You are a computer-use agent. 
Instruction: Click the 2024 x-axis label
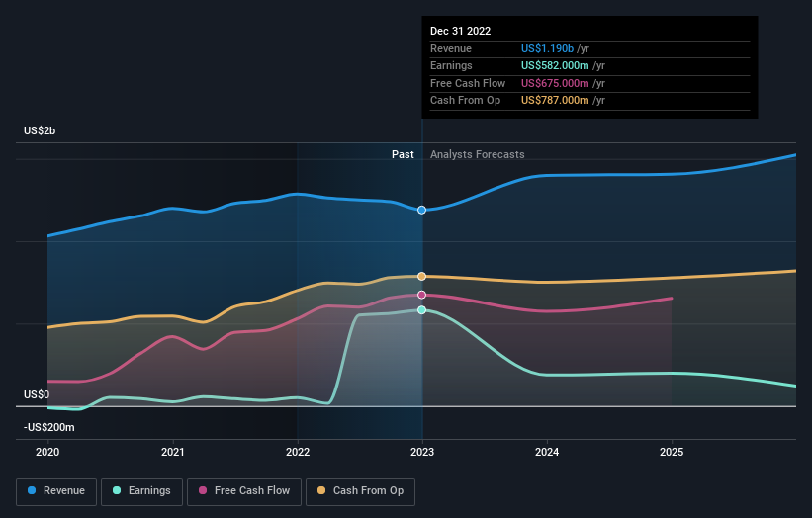547,452
